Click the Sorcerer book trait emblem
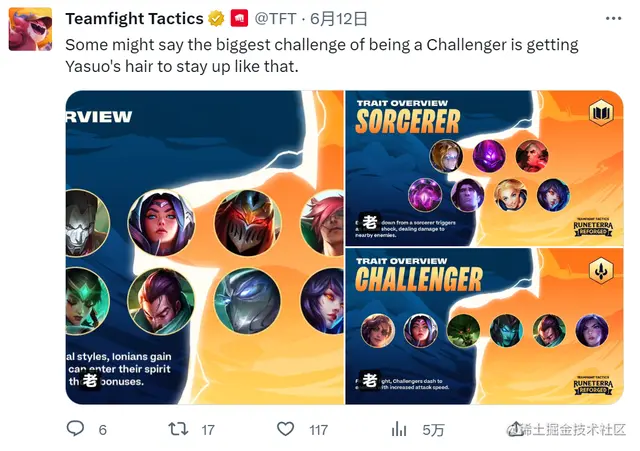This screenshot has width=640, height=451. click(601, 112)
